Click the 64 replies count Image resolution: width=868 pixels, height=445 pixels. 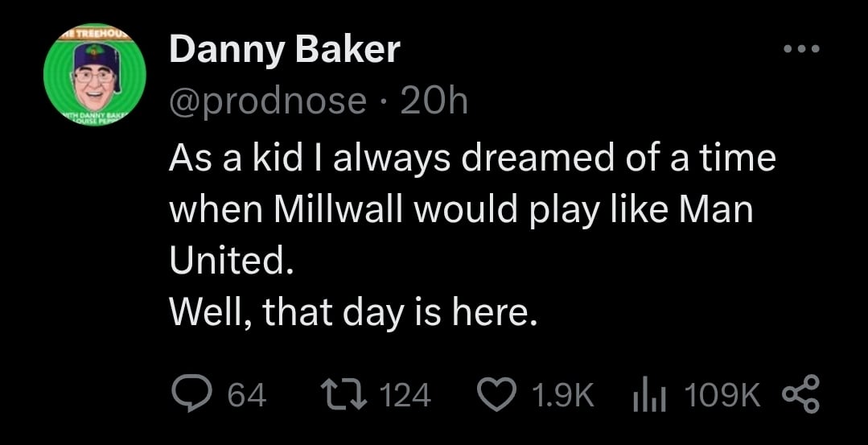[x=247, y=395]
